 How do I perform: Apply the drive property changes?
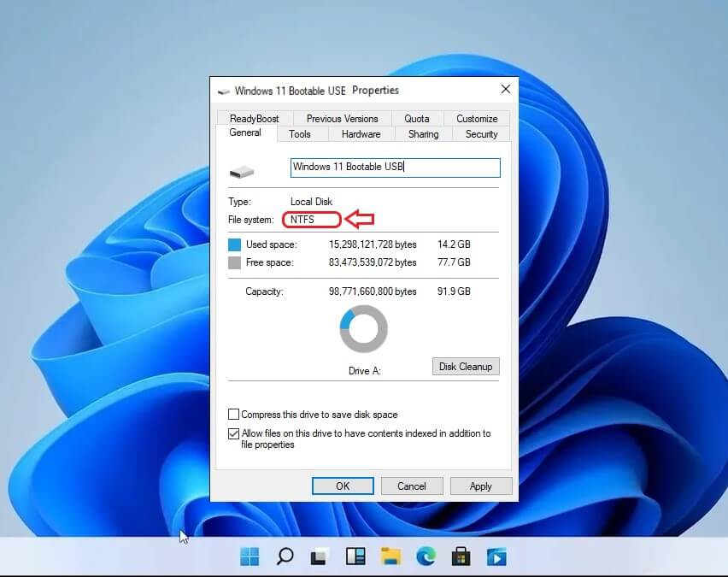(481, 486)
